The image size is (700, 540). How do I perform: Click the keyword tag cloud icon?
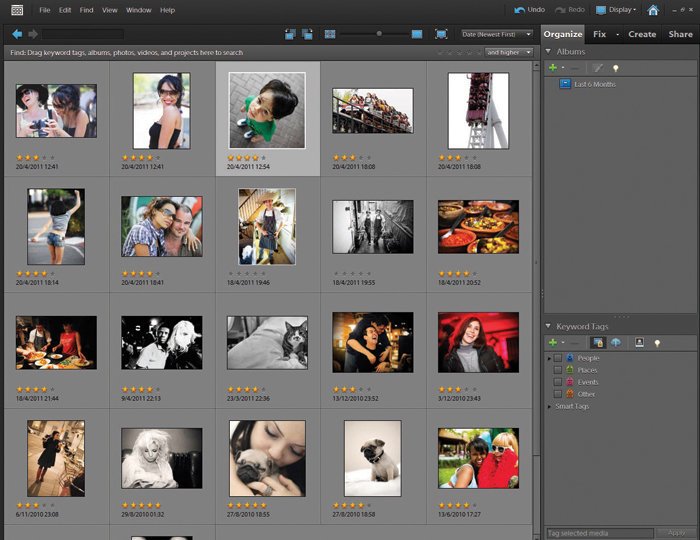[616, 342]
